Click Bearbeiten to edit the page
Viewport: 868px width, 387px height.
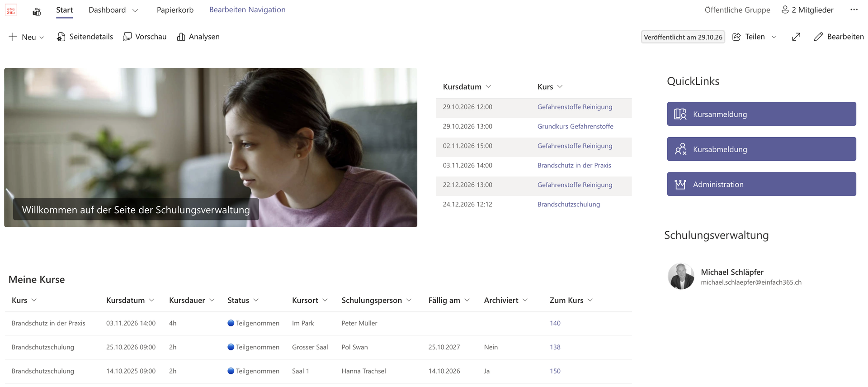coord(839,37)
